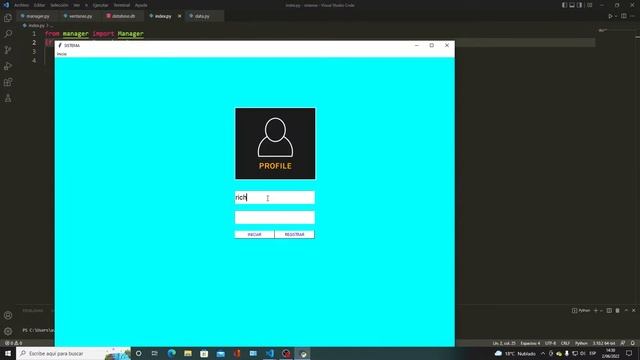The height and width of the screenshot is (360, 640).
Task: Open Mail app from taskbar
Action: [220, 353]
